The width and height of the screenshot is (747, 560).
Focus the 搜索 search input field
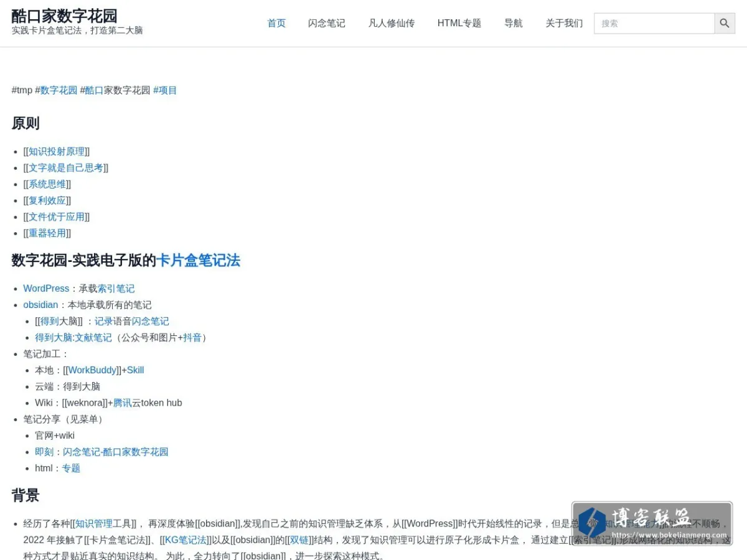click(654, 23)
